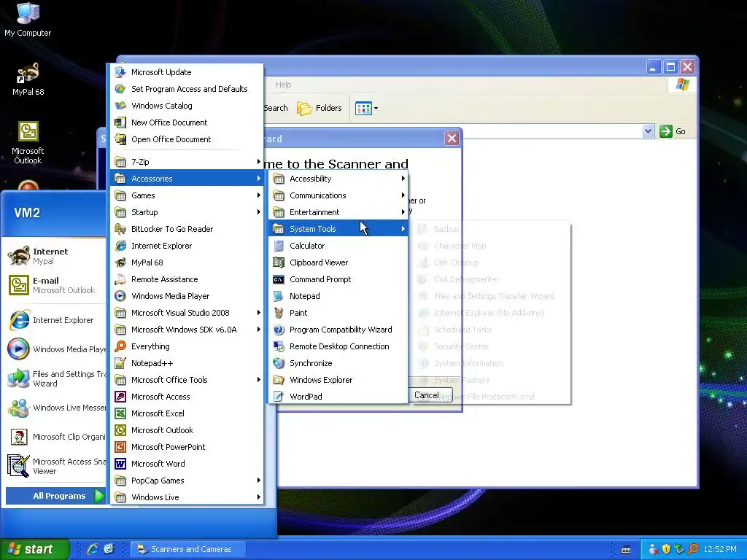Launch Synchronize in Accessories
The height and width of the screenshot is (560, 747).
tap(338, 363)
